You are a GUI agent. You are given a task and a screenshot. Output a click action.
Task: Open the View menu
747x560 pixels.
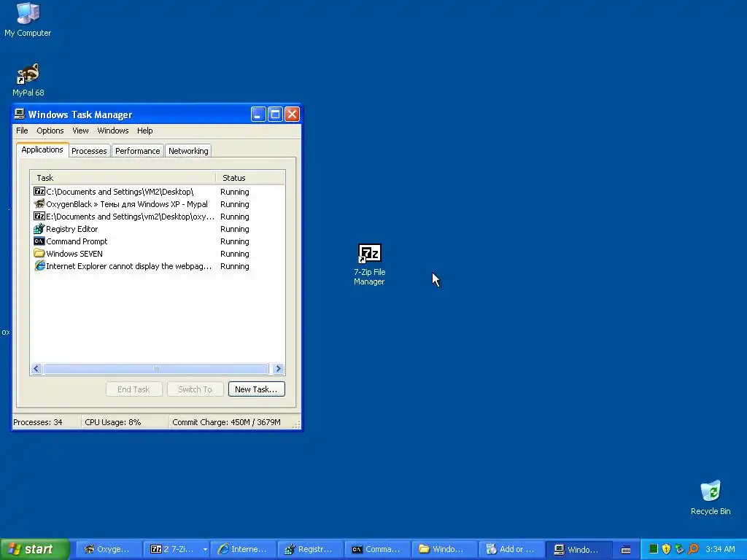tap(80, 131)
